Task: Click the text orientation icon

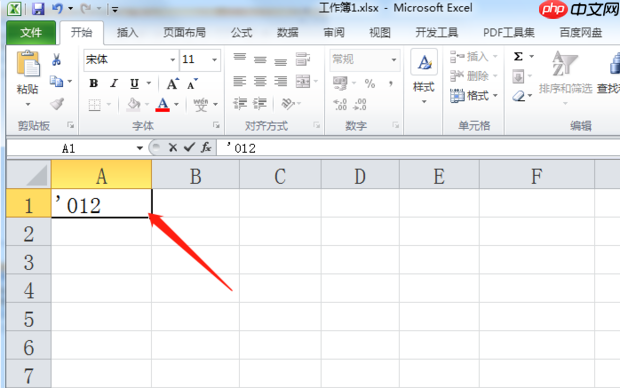Action: tap(288, 104)
